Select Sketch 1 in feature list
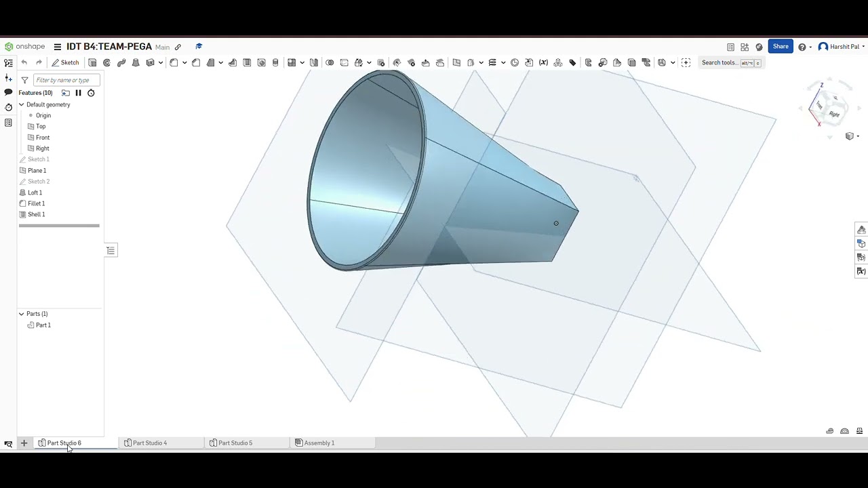The height and width of the screenshot is (488, 868). (x=39, y=159)
